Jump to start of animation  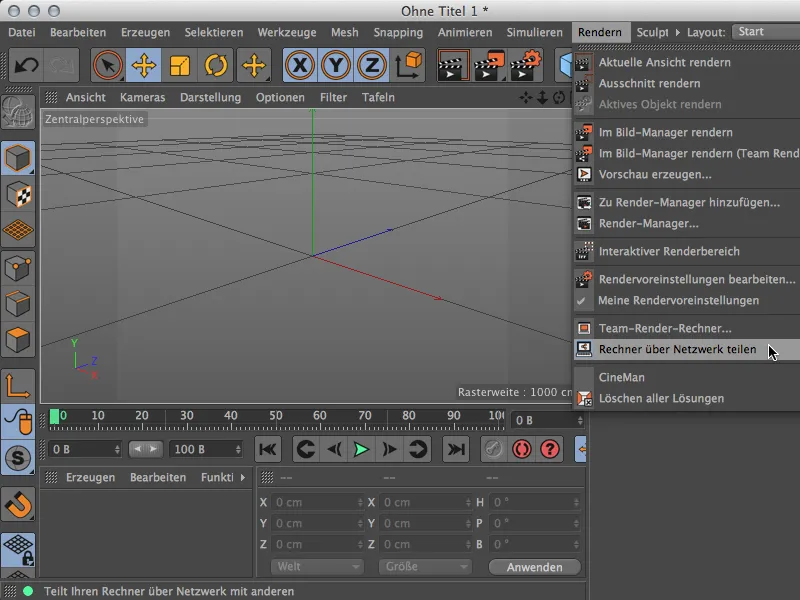point(268,449)
